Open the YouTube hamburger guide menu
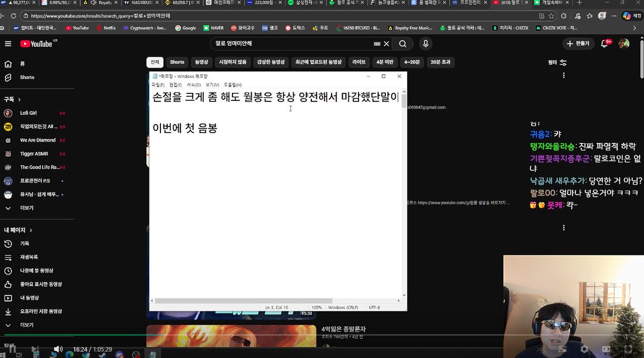Viewport: 644px width, 358px height. [8, 43]
